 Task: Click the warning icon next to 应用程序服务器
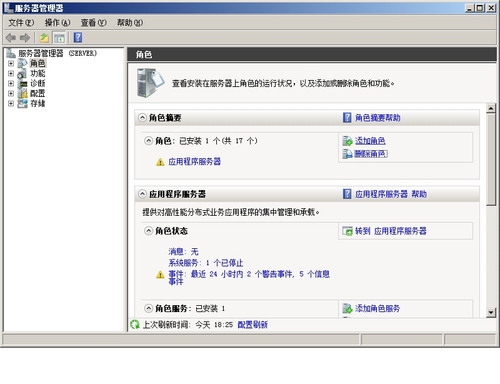tap(160, 162)
